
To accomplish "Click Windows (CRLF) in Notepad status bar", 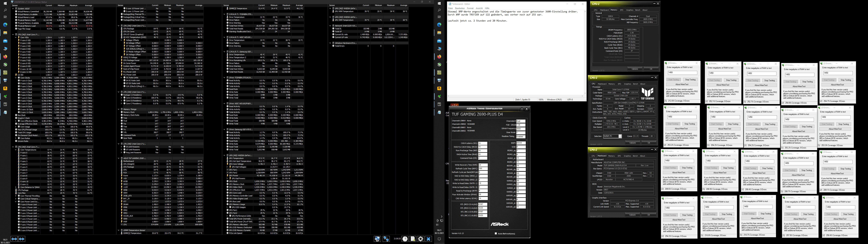I will coord(554,100).
